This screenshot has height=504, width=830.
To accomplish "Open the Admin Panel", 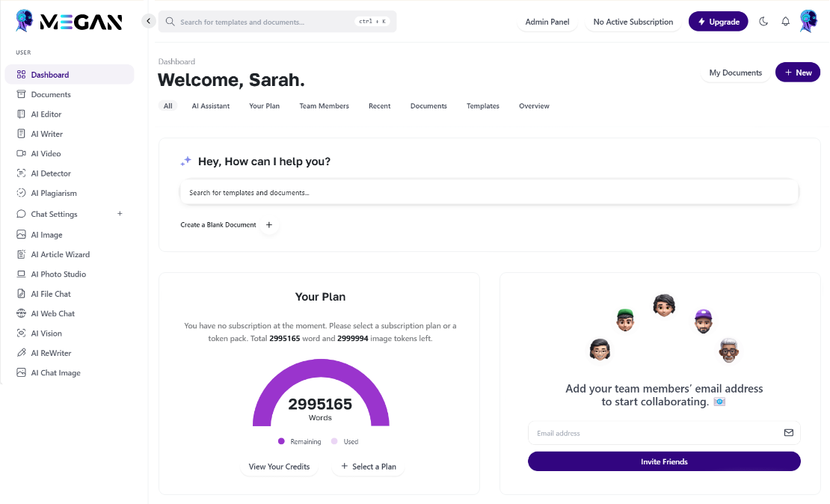I will coord(547,22).
